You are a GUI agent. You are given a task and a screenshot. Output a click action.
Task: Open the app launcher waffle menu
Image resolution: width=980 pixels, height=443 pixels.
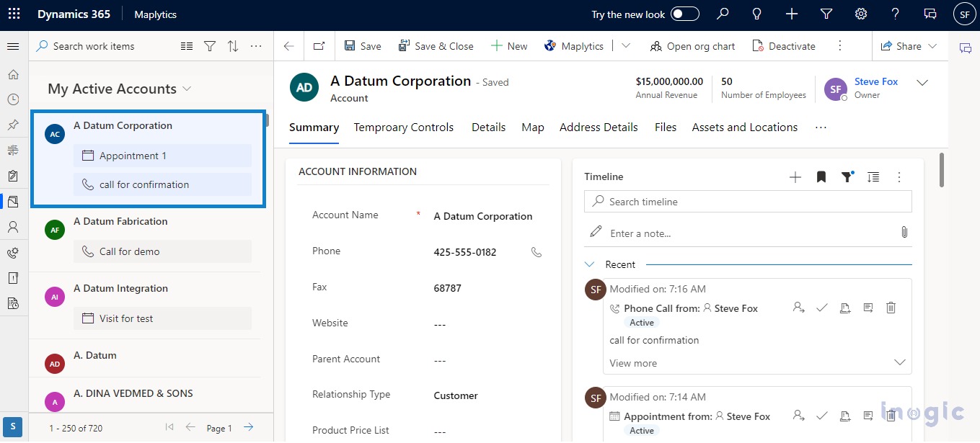click(14, 14)
